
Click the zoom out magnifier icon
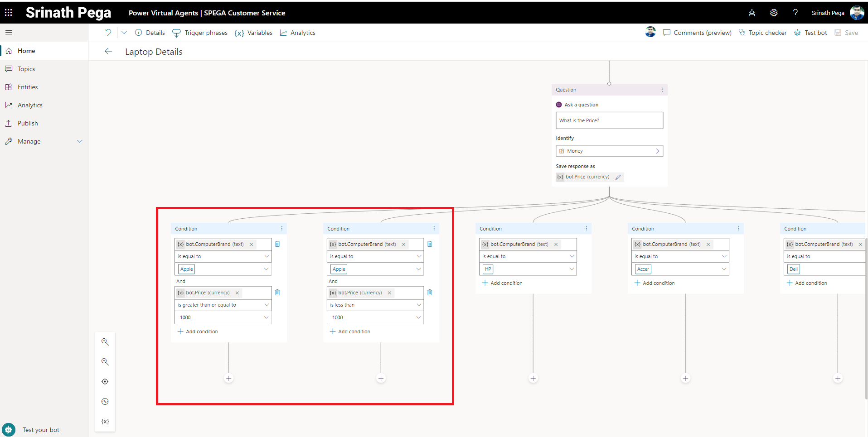(105, 362)
